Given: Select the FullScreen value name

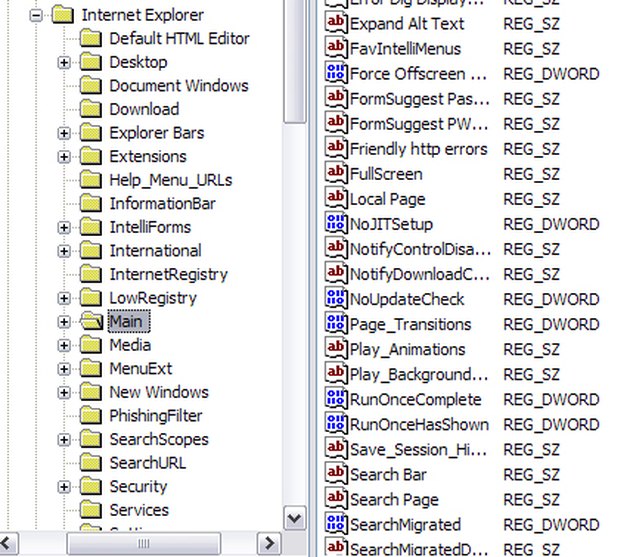Looking at the screenshot, I should tap(386, 174).
